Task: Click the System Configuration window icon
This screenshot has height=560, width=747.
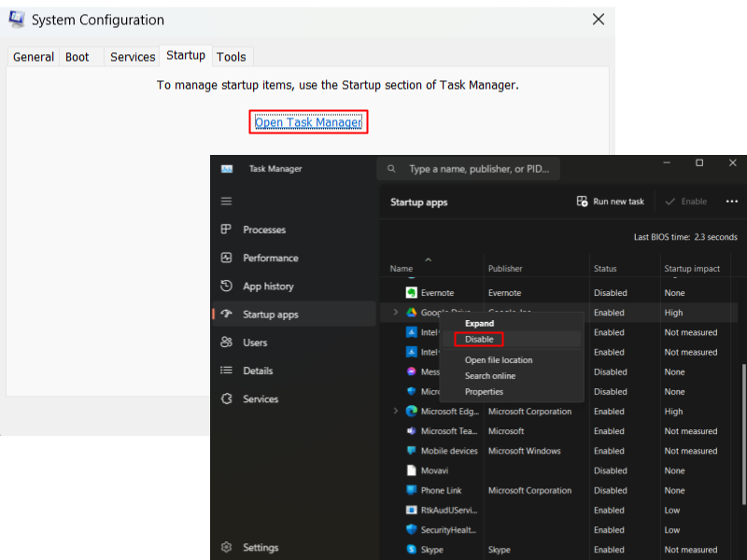Action: 17,19
